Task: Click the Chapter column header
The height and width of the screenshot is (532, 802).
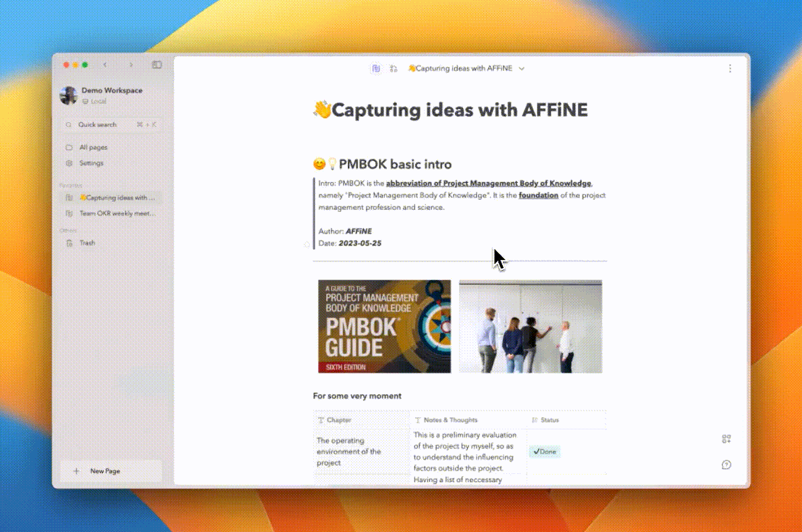Action: click(x=361, y=420)
